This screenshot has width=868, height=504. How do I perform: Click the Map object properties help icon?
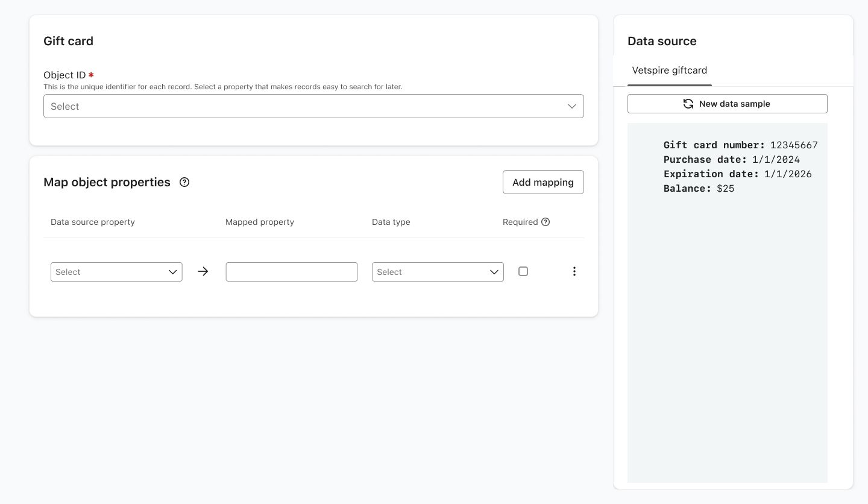click(184, 182)
